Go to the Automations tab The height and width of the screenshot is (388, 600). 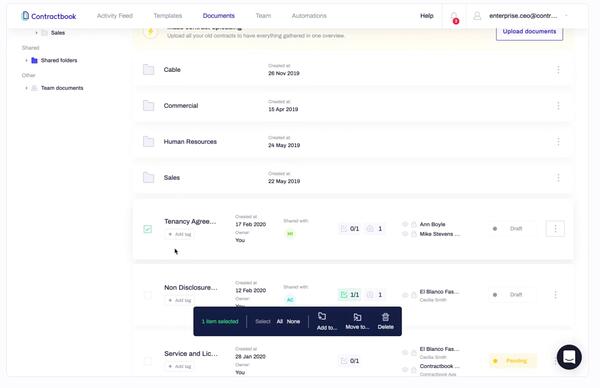pyautogui.click(x=309, y=16)
